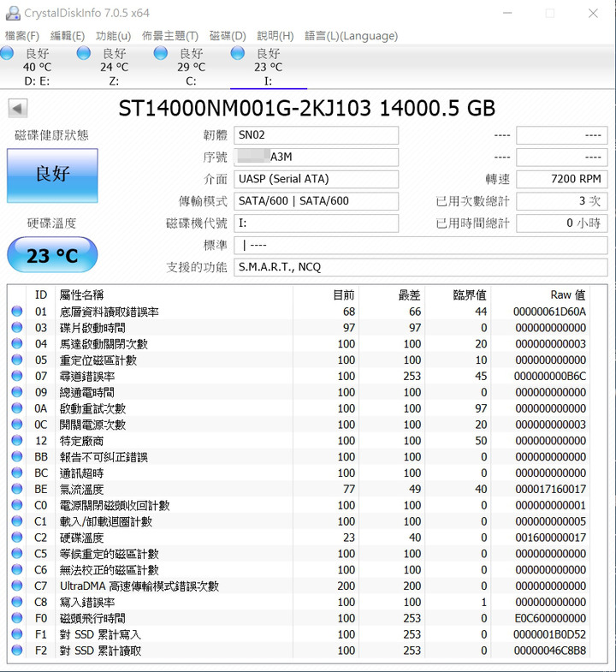
Task: Click status icon for attribute C5 等候重定的磁區計數
Action: 17,553
